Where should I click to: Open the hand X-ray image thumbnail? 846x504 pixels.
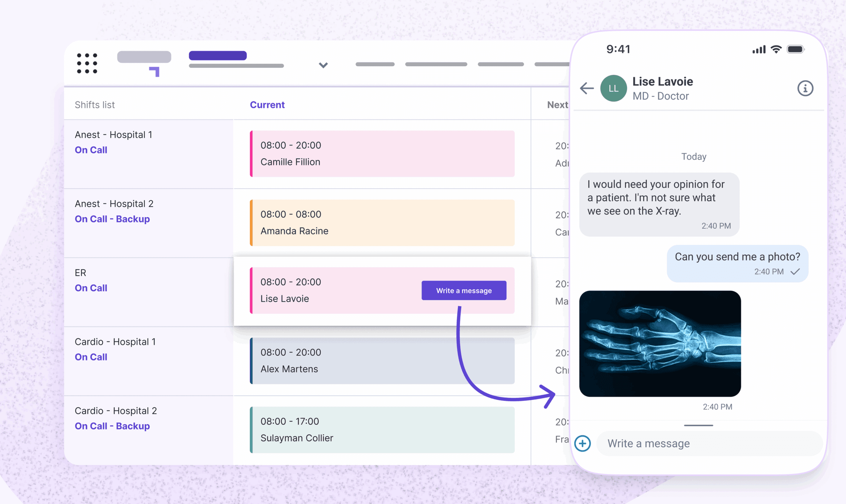point(660,344)
